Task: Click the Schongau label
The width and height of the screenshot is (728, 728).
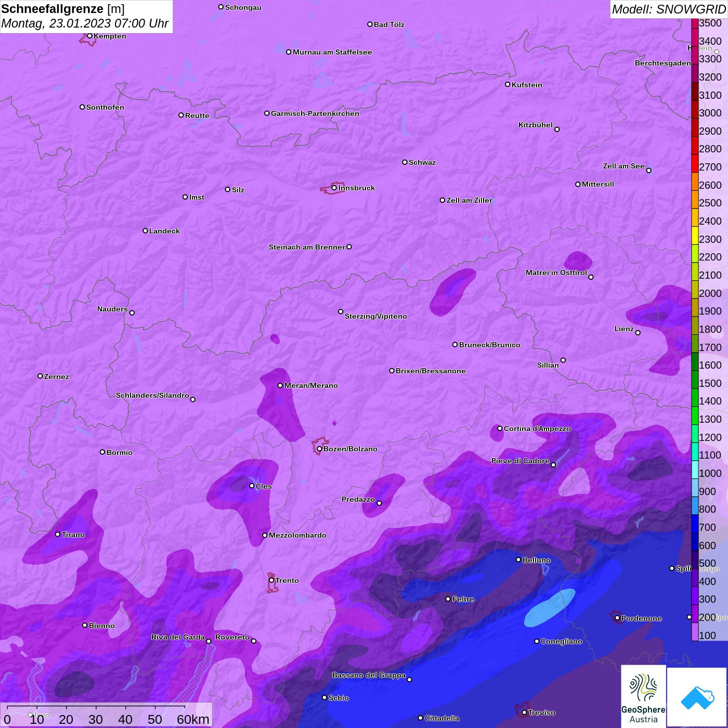Action: [x=243, y=7]
